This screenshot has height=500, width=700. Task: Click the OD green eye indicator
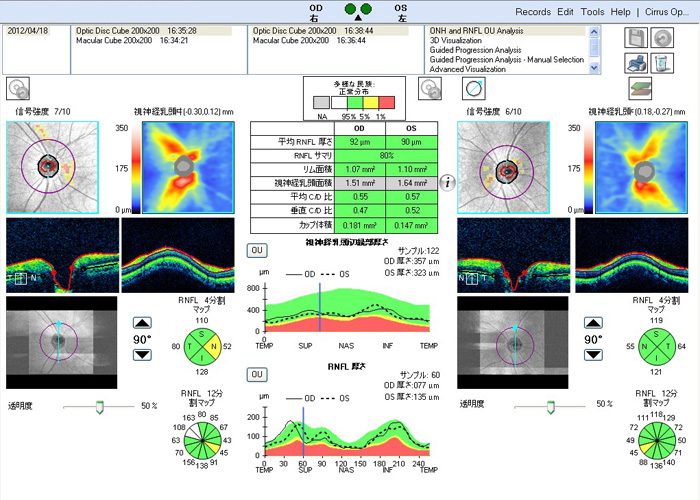[x=350, y=8]
